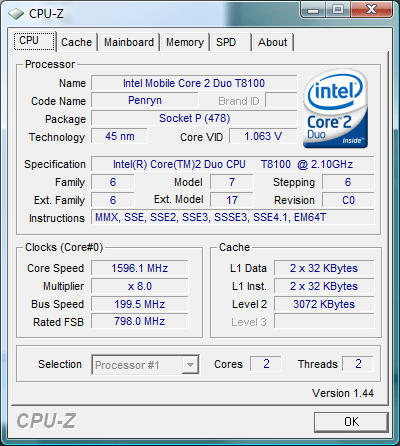Image resolution: width=400 pixels, height=446 pixels.
Task: Click the Cores count value
Action: [x=266, y=364]
